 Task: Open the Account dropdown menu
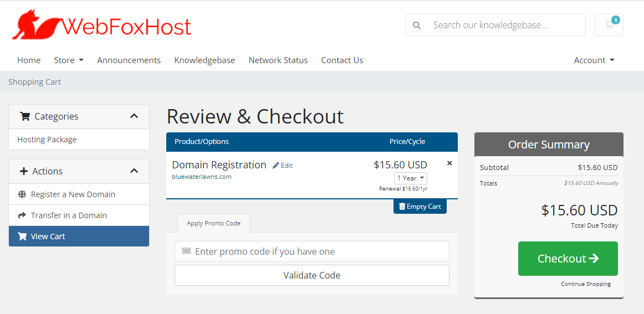pyautogui.click(x=594, y=60)
